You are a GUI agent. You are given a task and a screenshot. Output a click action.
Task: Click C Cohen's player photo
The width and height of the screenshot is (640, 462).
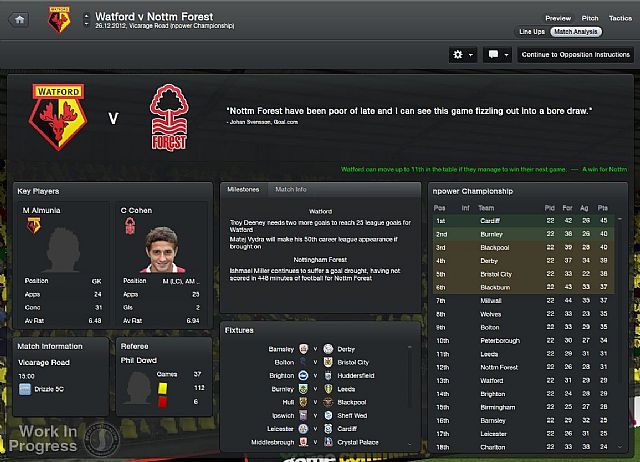pyautogui.click(x=160, y=248)
